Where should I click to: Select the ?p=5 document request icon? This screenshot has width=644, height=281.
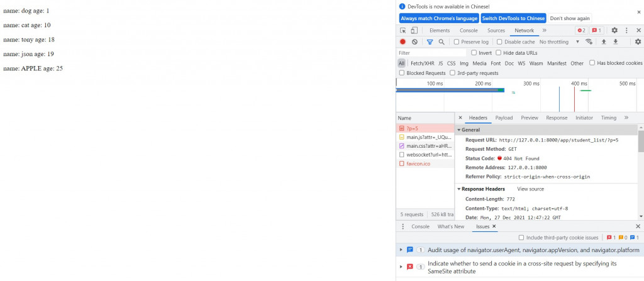click(402, 129)
